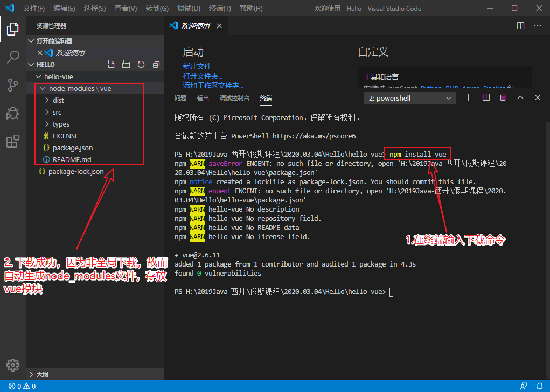Switch to the 问题 panel tab
550x392 pixels.
click(x=180, y=98)
